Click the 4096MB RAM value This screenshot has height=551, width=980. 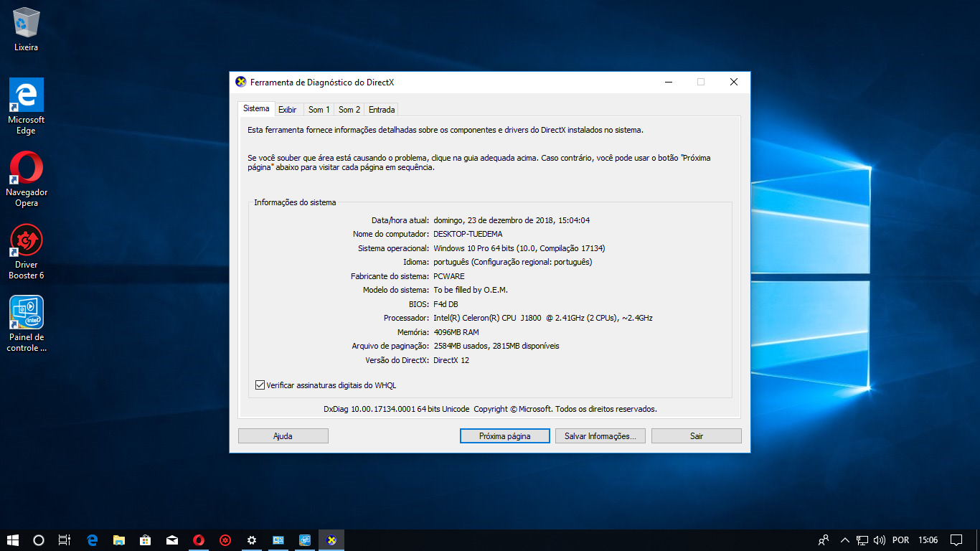[456, 332]
